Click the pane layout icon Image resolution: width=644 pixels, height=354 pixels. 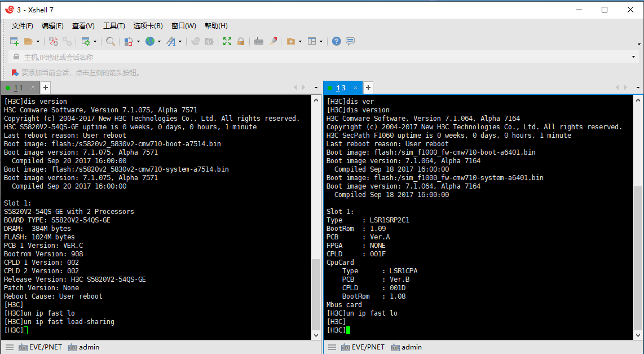click(312, 41)
